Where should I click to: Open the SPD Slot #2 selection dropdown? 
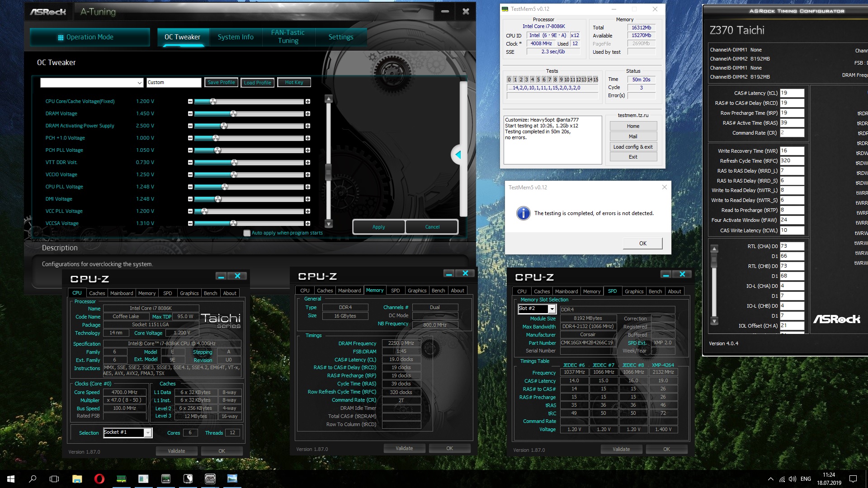[x=552, y=309]
